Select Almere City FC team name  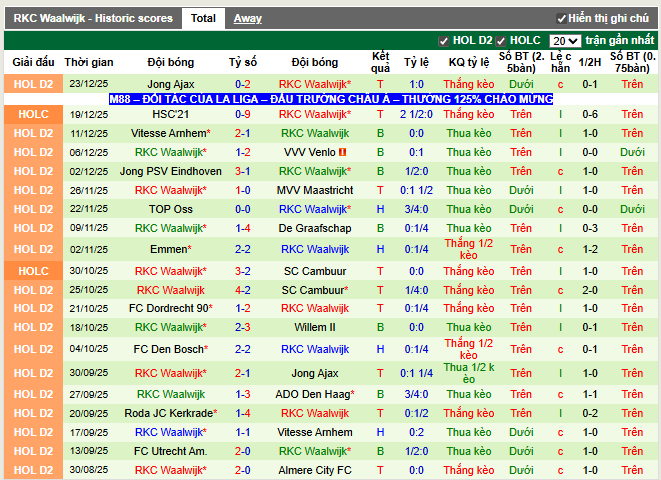[x=315, y=470]
